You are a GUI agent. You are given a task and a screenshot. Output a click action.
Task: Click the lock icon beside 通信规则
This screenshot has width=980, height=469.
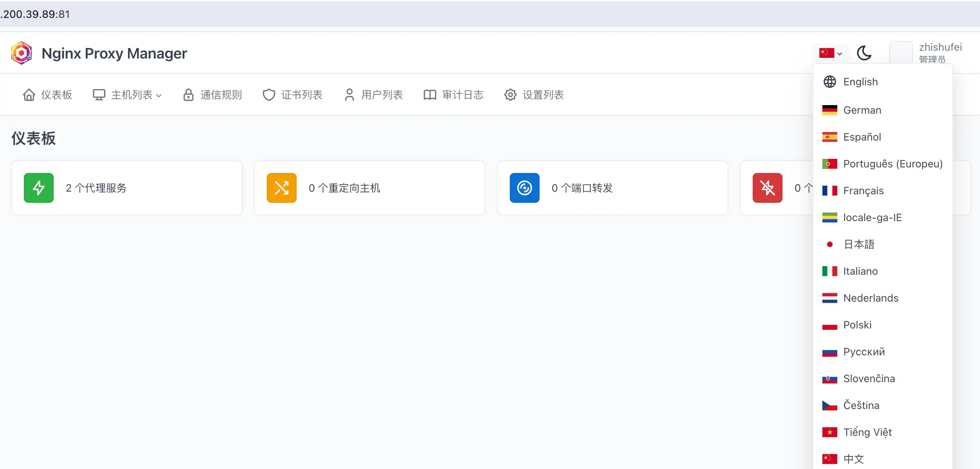pos(188,95)
